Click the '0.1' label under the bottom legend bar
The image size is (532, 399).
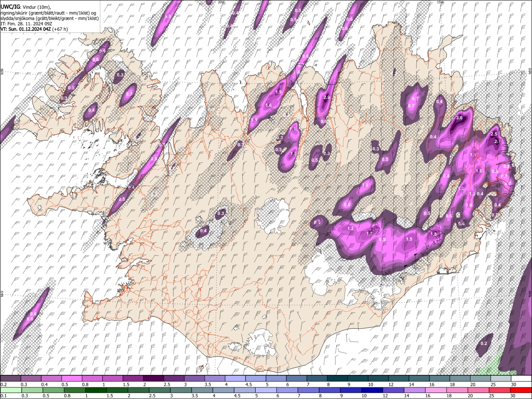[x=3, y=396]
